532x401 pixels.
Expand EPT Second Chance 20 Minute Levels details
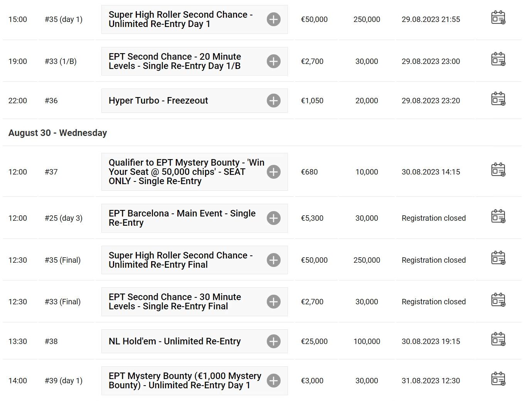[x=274, y=61]
